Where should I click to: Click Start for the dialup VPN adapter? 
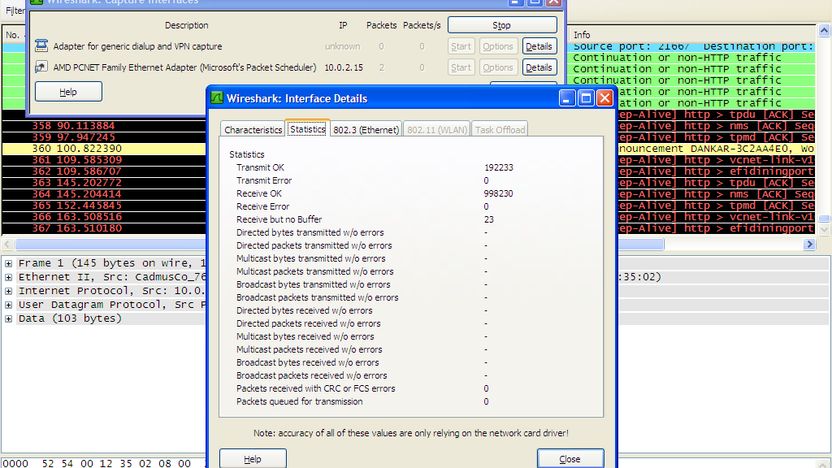pyautogui.click(x=461, y=46)
